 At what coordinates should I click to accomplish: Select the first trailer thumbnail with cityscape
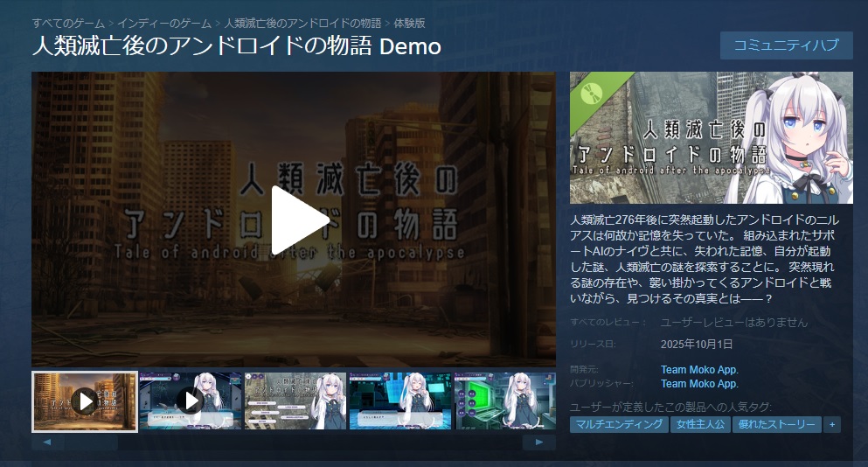click(85, 401)
